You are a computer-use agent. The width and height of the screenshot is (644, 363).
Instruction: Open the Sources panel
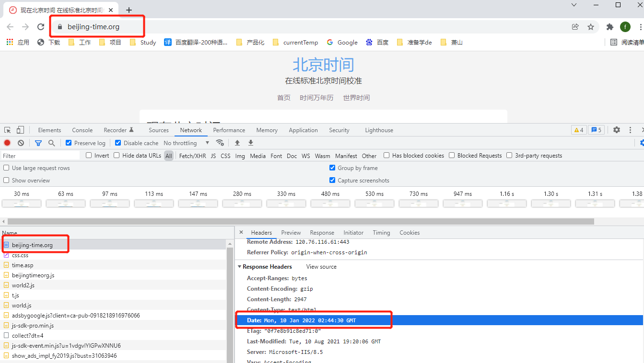click(159, 130)
